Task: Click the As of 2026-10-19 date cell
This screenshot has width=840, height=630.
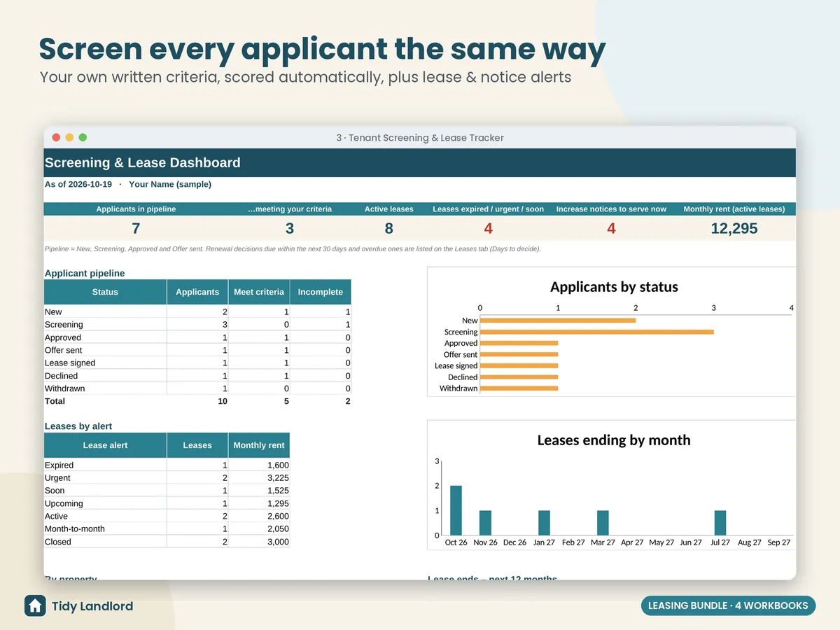Action: [x=78, y=184]
